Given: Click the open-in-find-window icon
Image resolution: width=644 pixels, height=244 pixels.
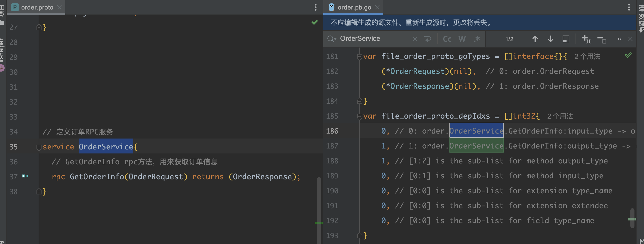Looking at the screenshot, I should pos(566,39).
